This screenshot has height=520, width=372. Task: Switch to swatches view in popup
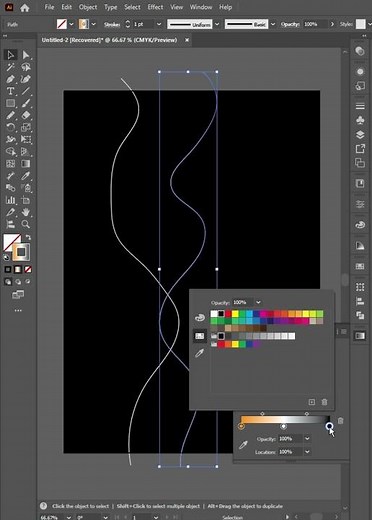coord(200,336)
